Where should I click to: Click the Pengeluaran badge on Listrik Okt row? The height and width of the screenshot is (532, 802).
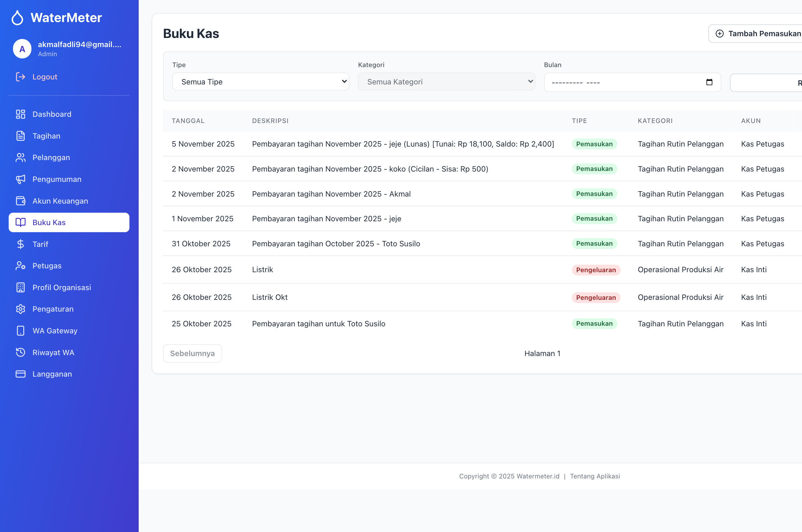[596, 297]
